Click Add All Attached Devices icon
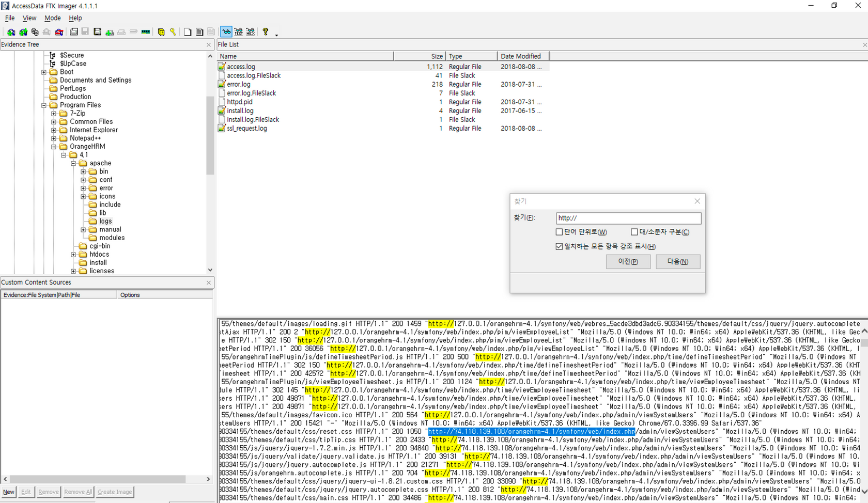Image resolution: width=868 pixels, height=503 pixels. [x=23, y=32]
